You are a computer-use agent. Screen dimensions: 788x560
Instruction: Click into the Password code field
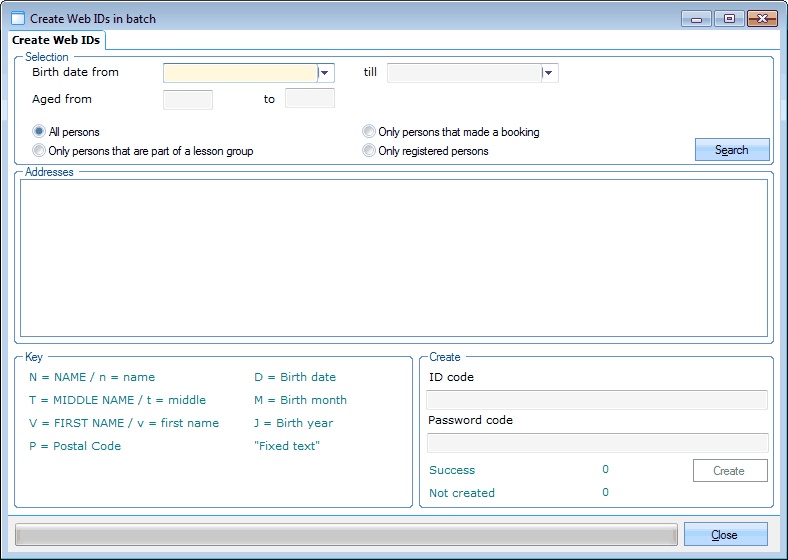click(597, 443)
